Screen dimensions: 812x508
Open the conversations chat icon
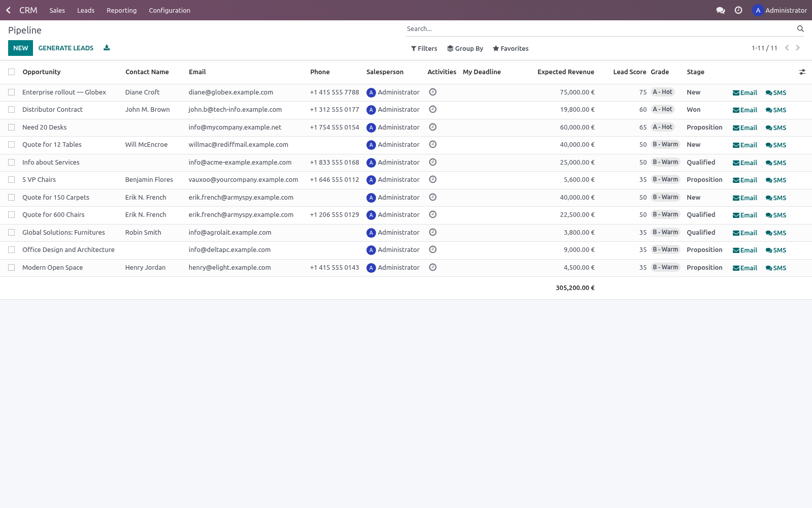click(x=720, y=10)
